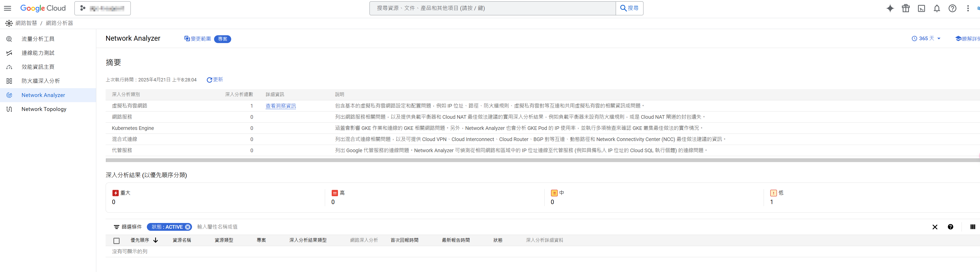Click the 中 medium priority card
This screenshot has width=980, height=272.
654,197
